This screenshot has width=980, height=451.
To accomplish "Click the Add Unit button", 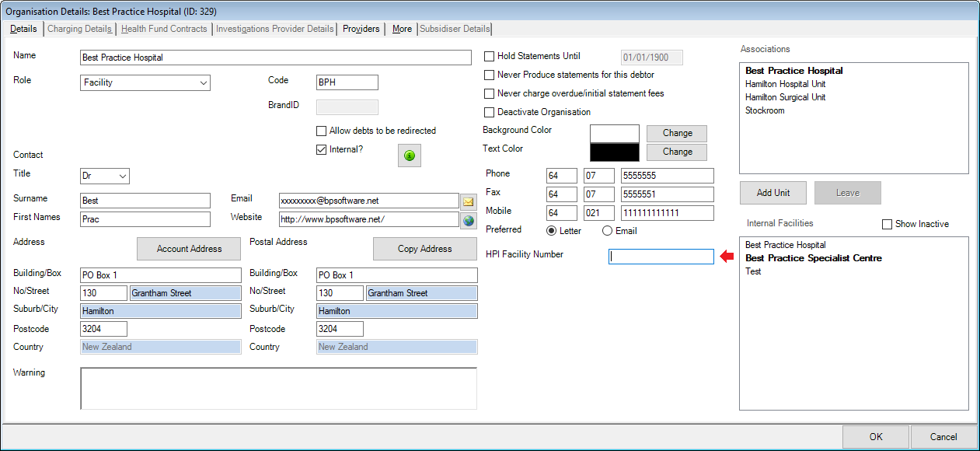I will [772, 193].
